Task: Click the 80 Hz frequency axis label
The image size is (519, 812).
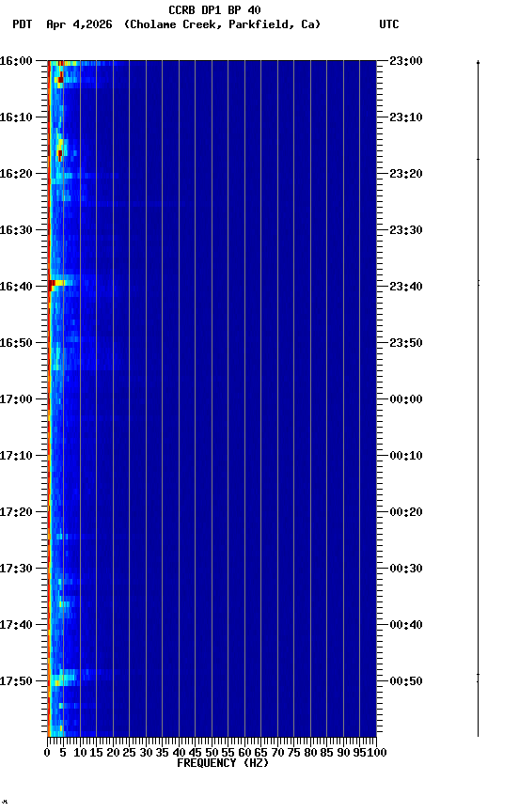Action: click(310, 753)
